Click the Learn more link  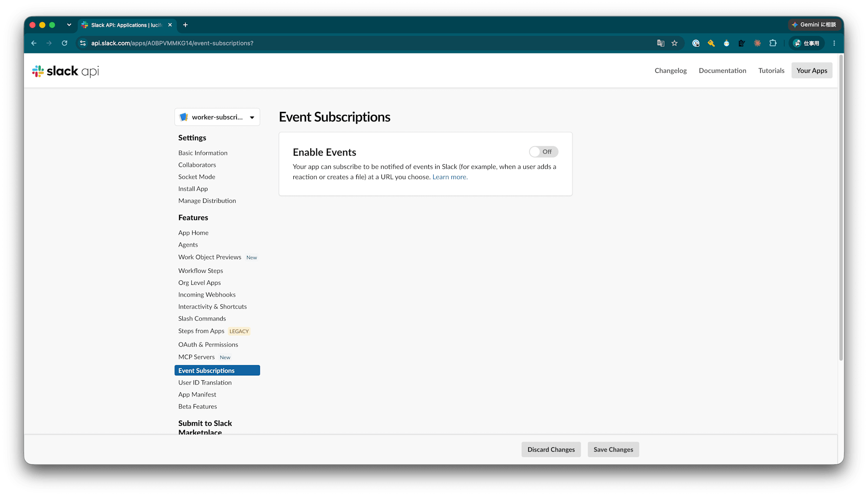(x=450, y=177)
